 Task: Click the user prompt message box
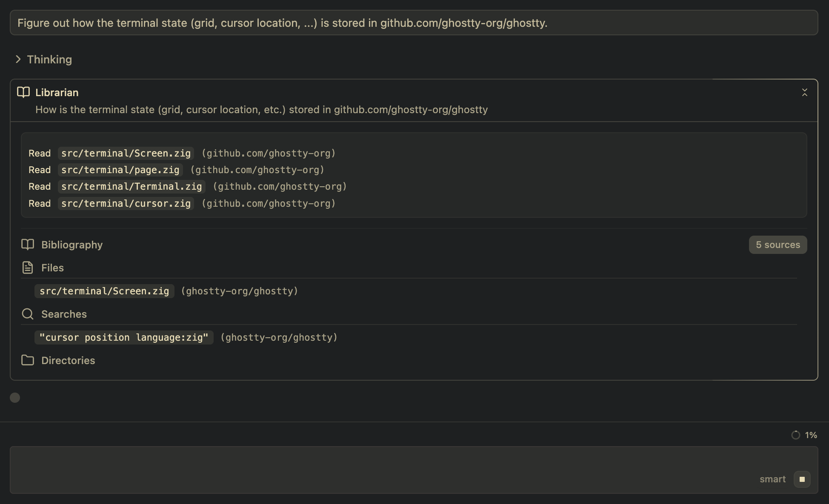(414, 23)
